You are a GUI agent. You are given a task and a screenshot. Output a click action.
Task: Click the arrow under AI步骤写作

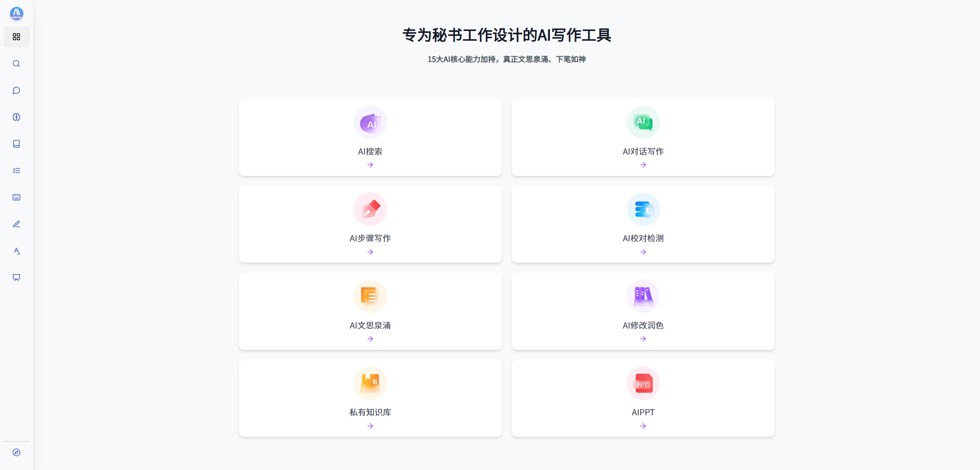370,252
